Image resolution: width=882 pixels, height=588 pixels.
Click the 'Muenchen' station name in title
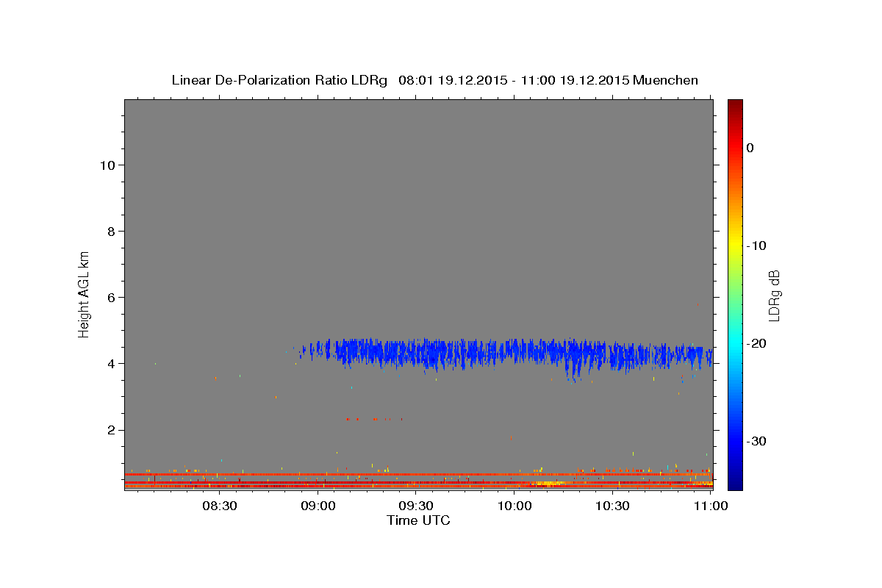point(665,80)
